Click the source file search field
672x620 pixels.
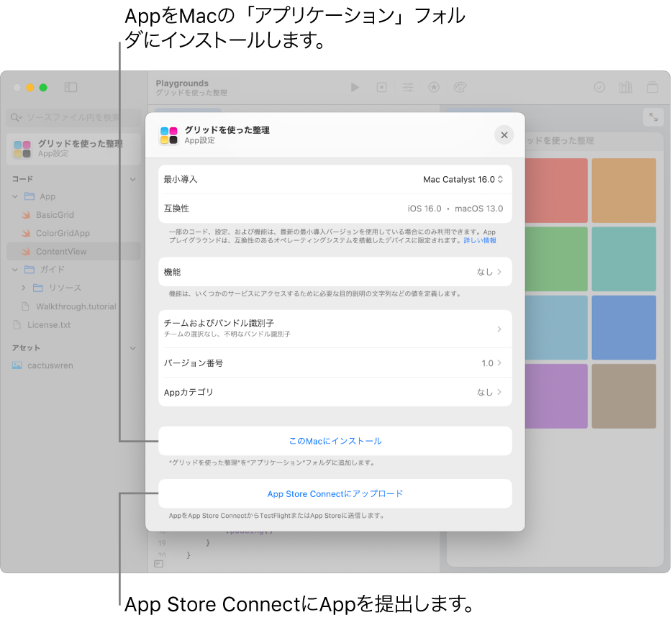point(73,117)
